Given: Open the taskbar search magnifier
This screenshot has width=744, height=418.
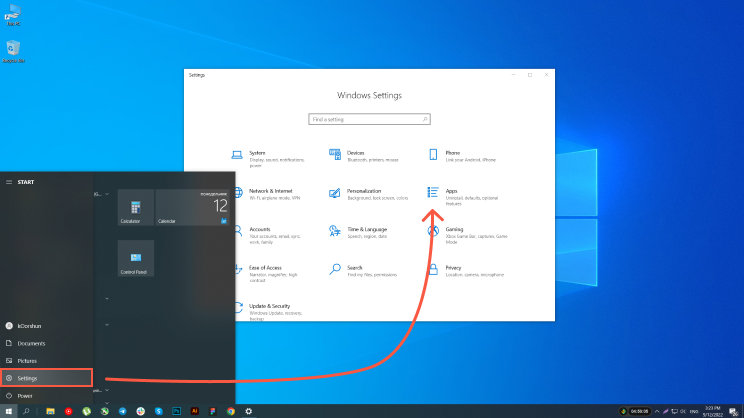Looking at the screenshot, I should (26, 411).
